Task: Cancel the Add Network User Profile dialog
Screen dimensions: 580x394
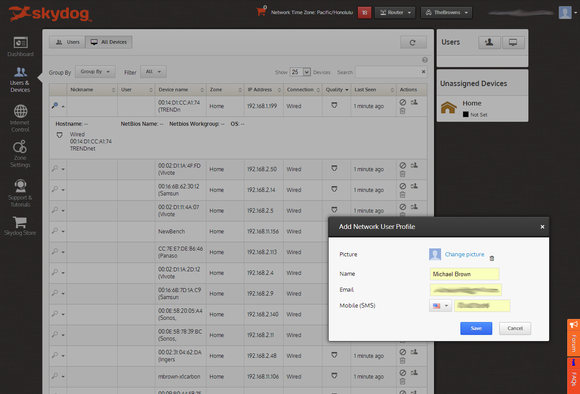Action: [515, 328]
